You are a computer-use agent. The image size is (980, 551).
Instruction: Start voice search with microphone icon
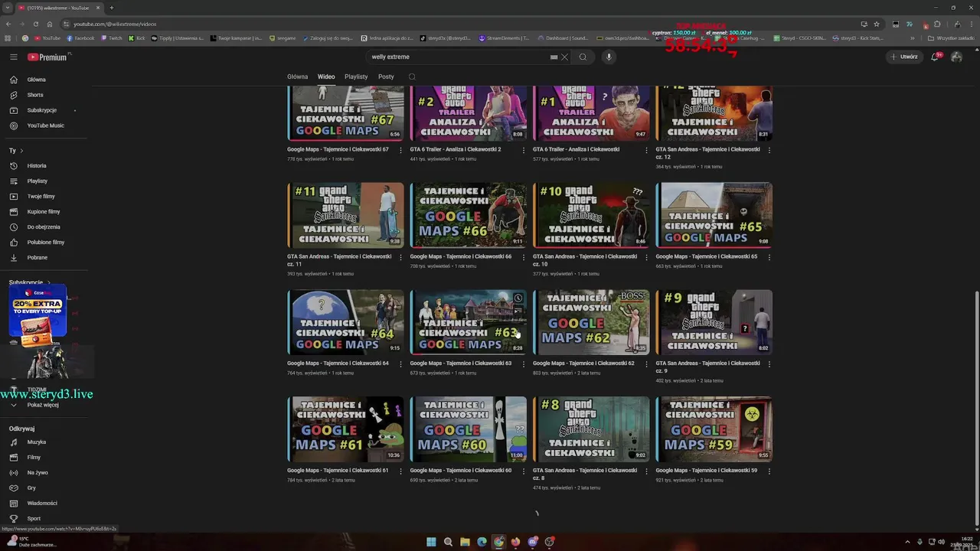pos(609,57)
